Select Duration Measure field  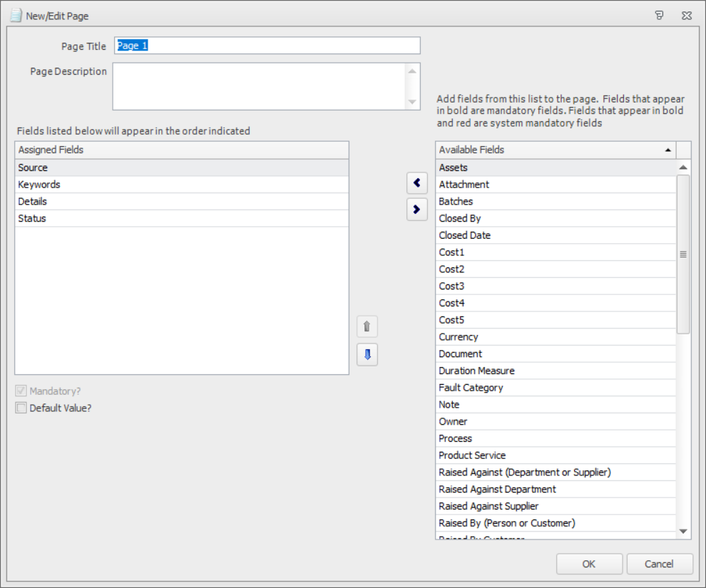(556, 371)
